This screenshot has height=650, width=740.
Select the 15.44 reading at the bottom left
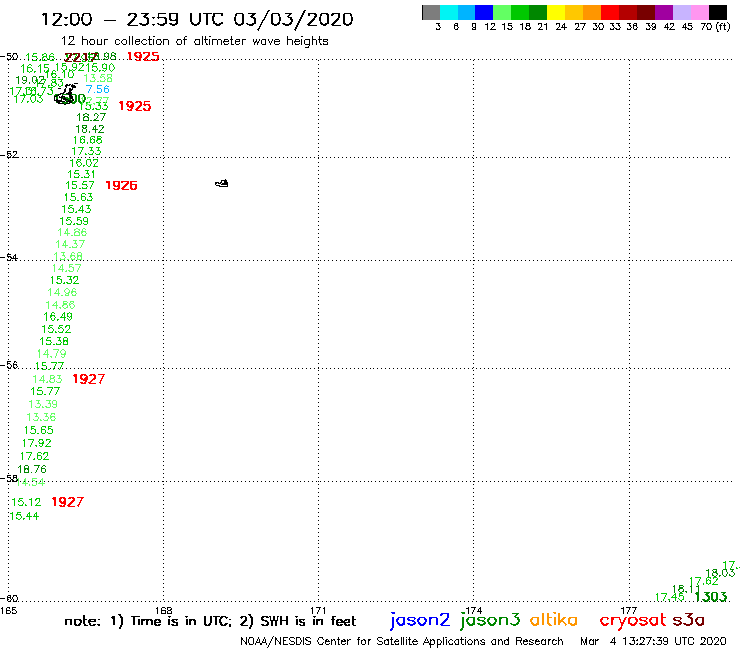click(x=24, y=516)
